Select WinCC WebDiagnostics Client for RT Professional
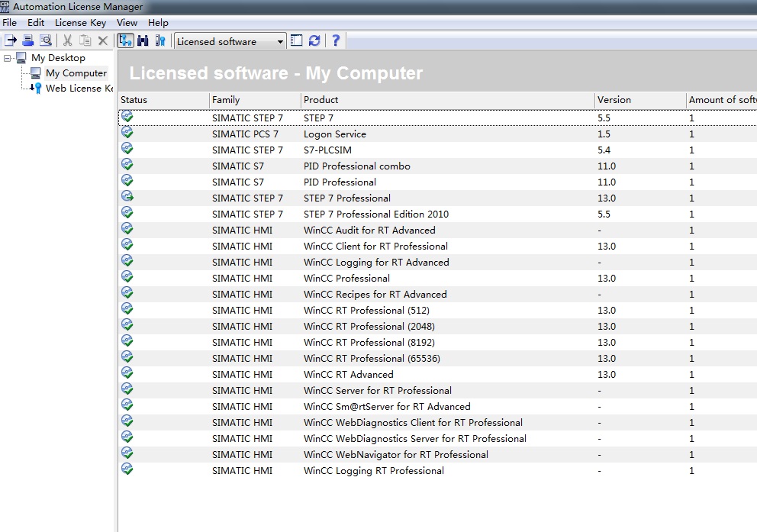 (413, 422)
